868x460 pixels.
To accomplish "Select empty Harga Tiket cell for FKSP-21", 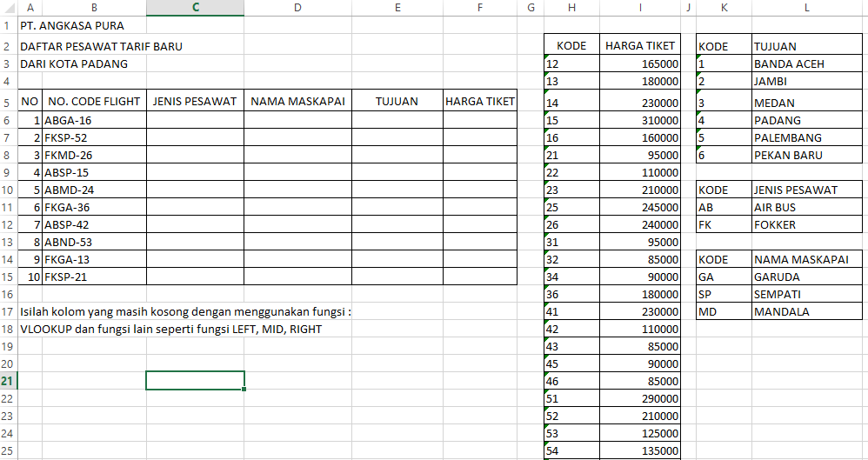I will tap(480, 277).
